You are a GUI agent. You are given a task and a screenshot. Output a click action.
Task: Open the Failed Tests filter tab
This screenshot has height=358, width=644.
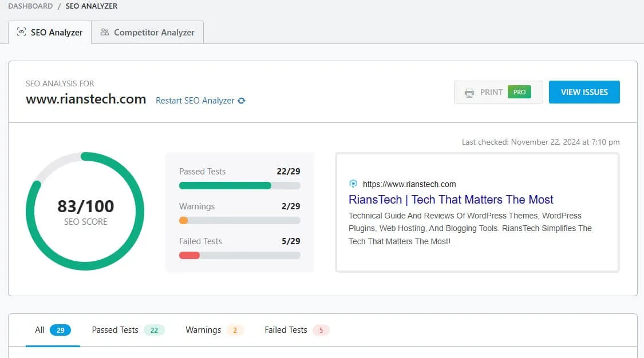tap(285, 330)
